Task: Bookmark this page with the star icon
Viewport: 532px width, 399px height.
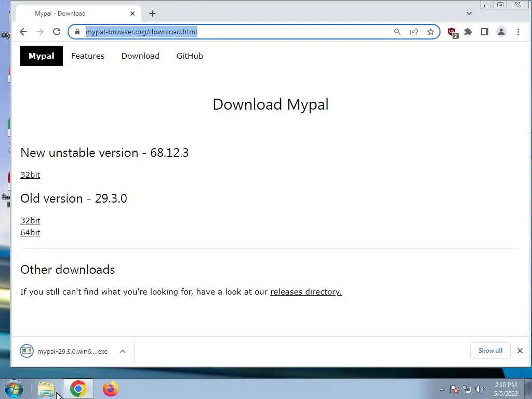Action: 431,32
